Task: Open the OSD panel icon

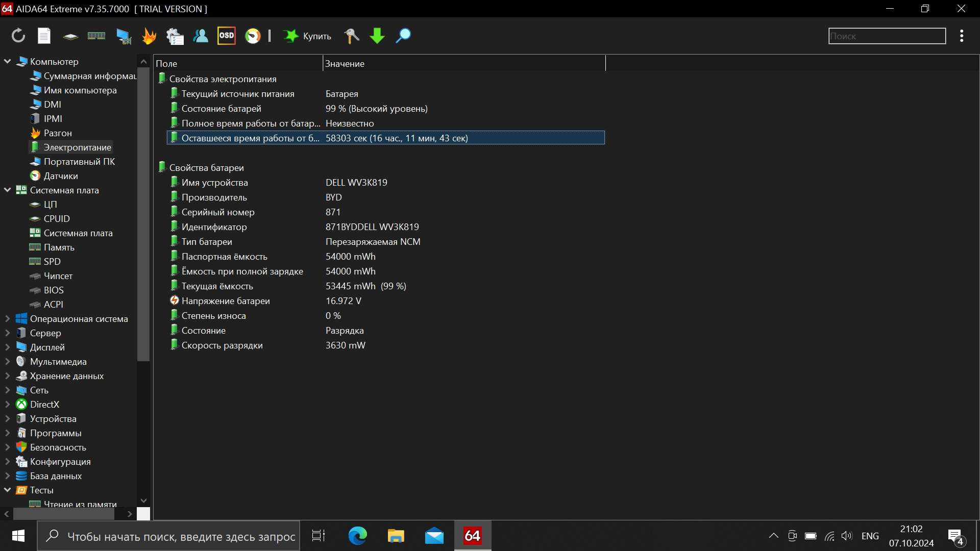Action: [x=226, y=36]
